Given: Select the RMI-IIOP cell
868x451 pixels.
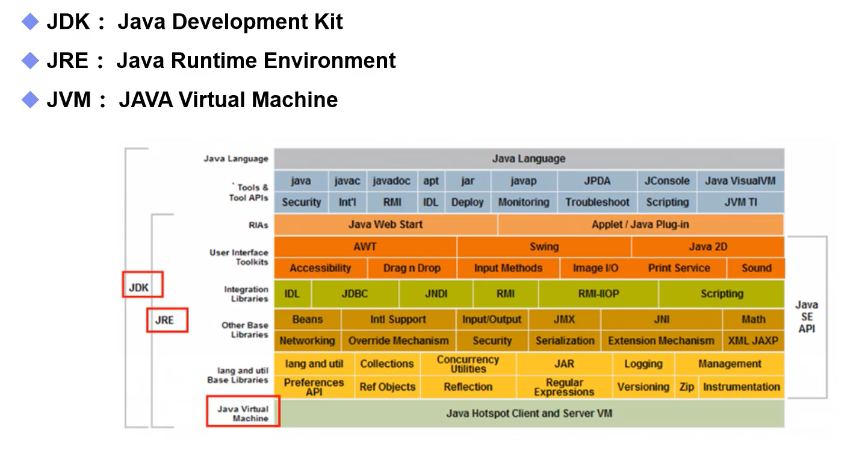Looking at the screenshot, I should point(598,294).
